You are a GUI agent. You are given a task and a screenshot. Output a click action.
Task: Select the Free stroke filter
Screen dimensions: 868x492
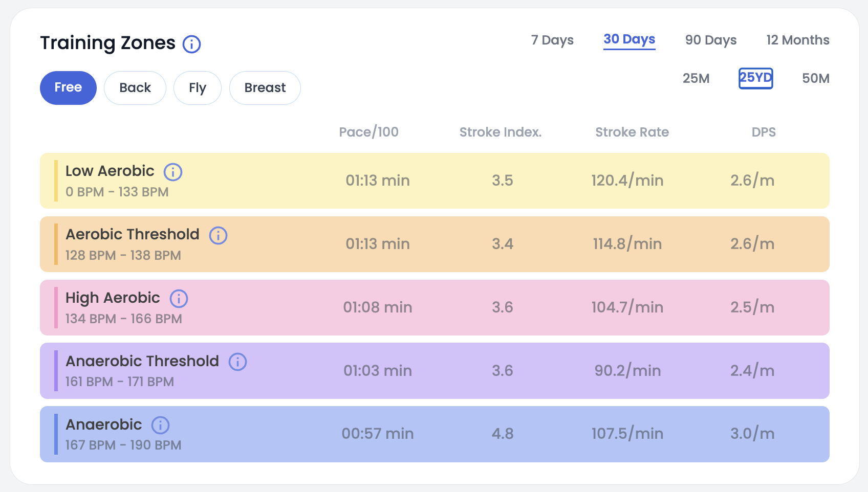(x=68, y=88)
